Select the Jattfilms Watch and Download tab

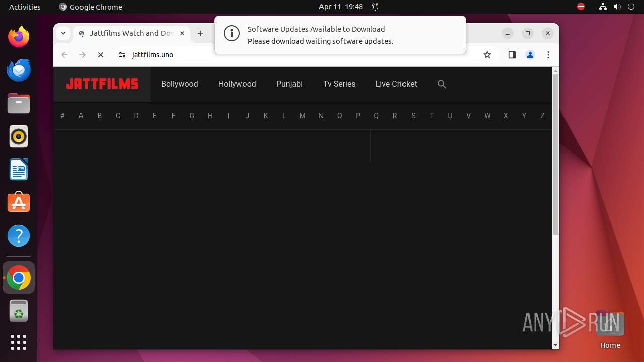pos(132,33)
